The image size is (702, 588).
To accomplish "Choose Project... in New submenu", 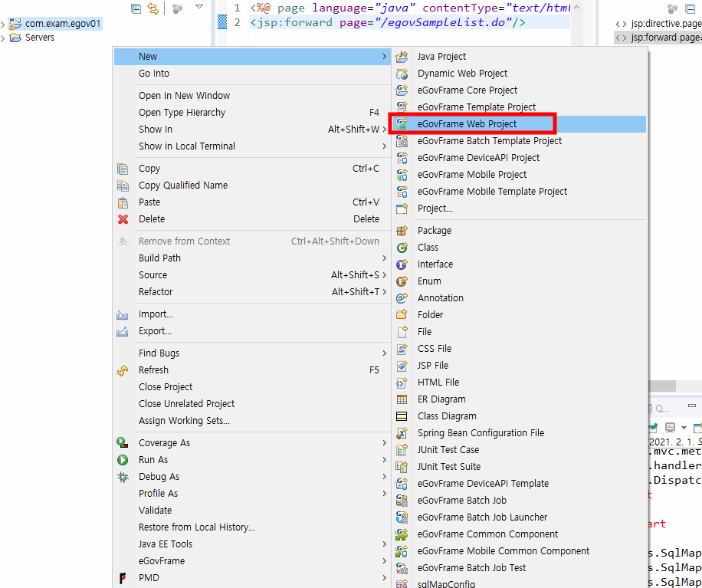I will [x=520, y=209].
